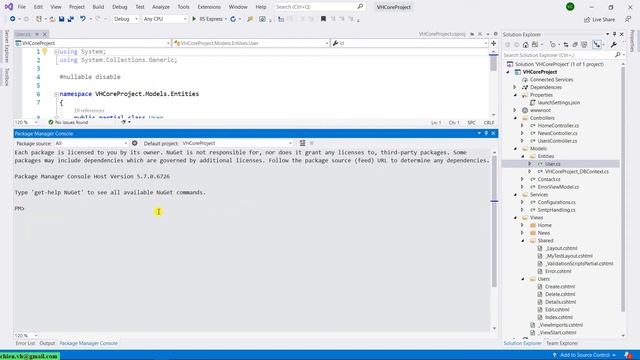Screen dimensions: 640x360
Task: Open the Tools menu
Action: point(183,7)
